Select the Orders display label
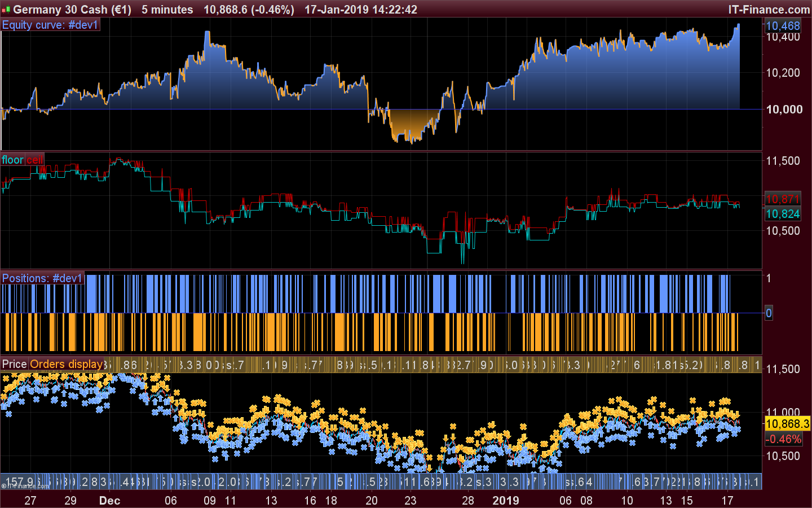Image resolution: width=812 pixels, height=508 pixels. tap(66, 364)
